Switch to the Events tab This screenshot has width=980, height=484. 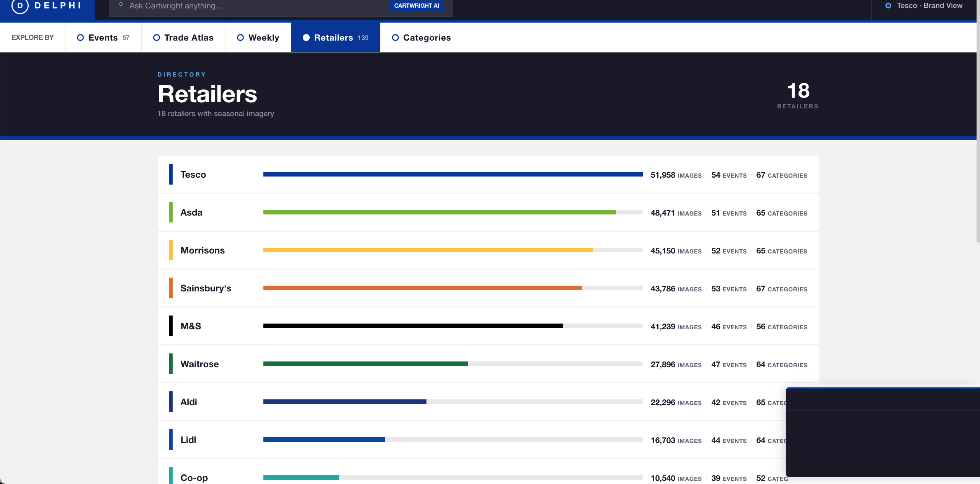coord(103,38)
